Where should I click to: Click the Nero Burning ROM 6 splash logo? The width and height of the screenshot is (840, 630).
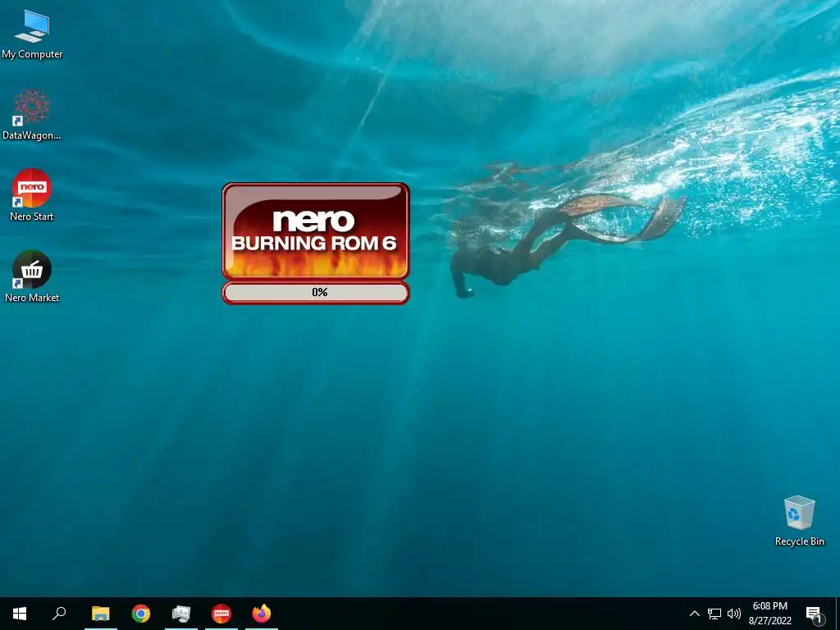tap(316, 231)
